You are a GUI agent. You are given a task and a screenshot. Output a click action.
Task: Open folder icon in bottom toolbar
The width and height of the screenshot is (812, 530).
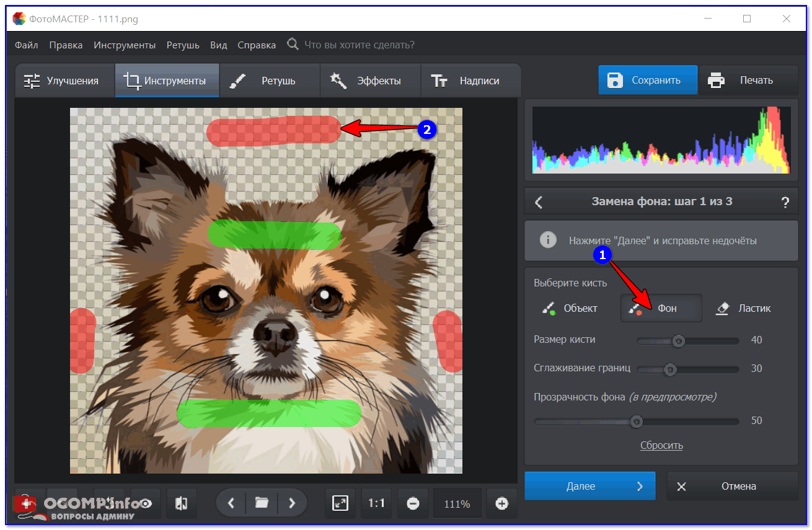[262, 503]
